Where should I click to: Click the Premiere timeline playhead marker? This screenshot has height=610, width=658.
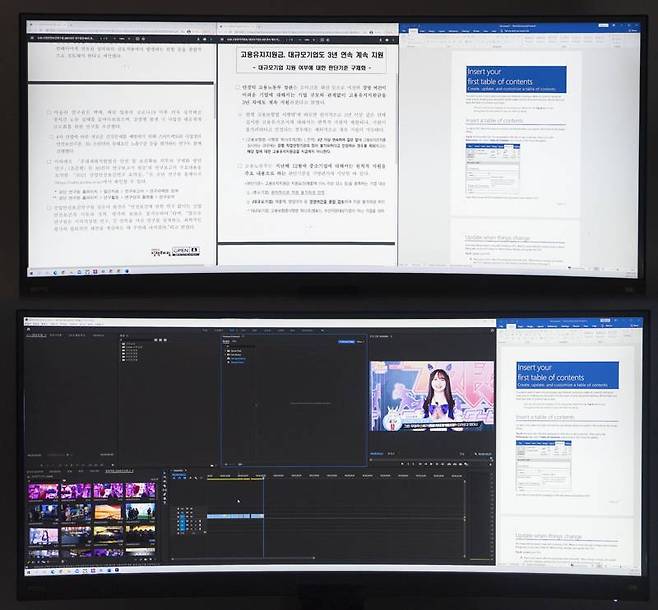tap(264, 477)
